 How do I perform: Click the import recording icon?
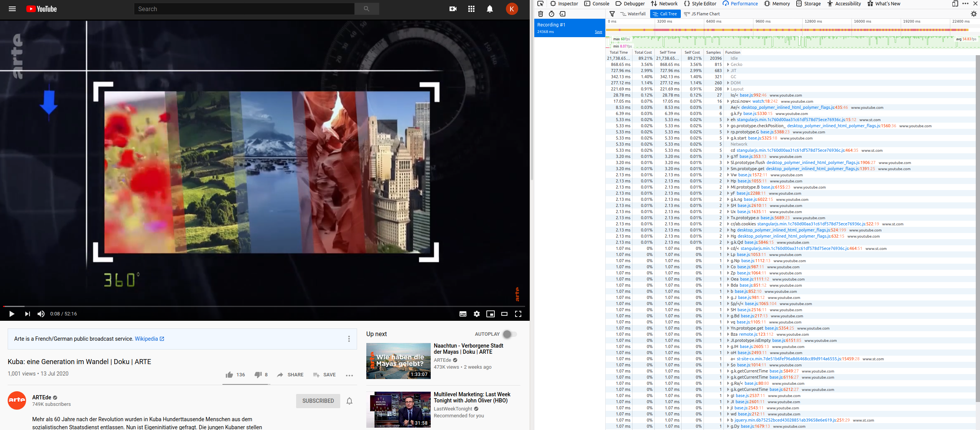[562, 14]
